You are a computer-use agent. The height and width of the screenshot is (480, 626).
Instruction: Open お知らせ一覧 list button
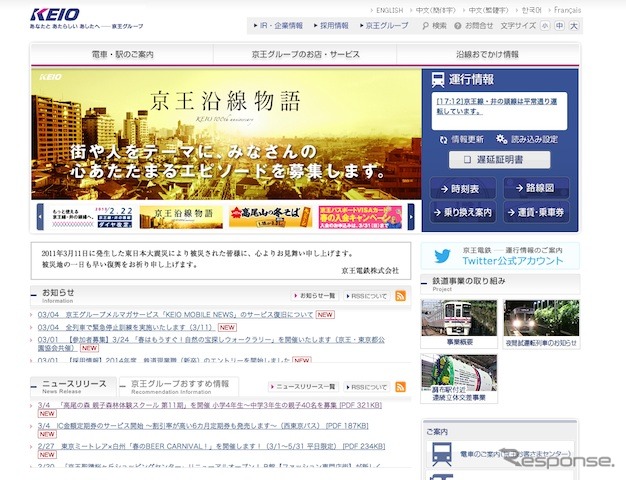pyautogui.click(x=315, y=296)
